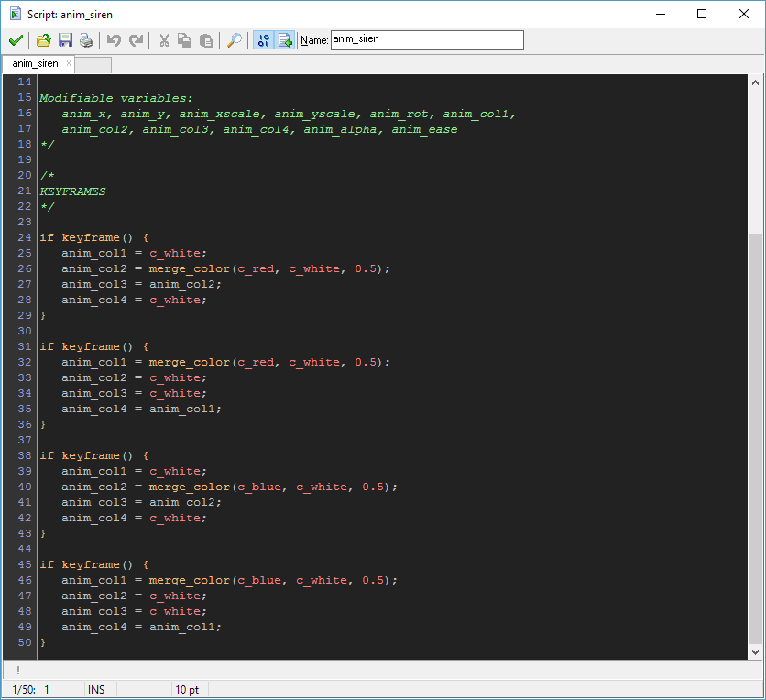Click line number 24 in gutter
The height and width of the screenshot is (700, 766).
tap(25, 238)
